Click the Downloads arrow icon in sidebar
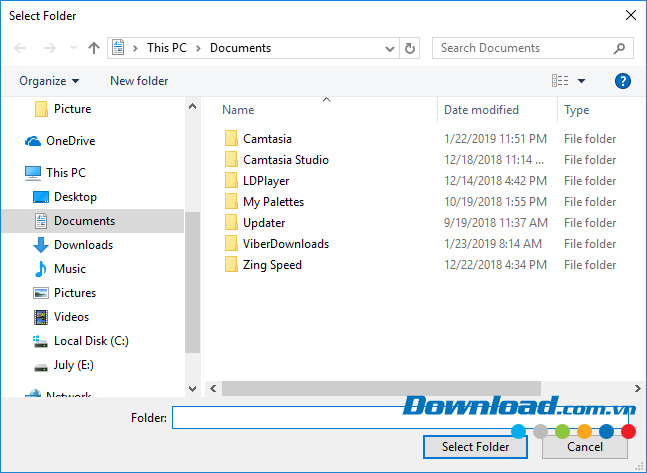Screen dimensions: 647x473 point(41,245)
